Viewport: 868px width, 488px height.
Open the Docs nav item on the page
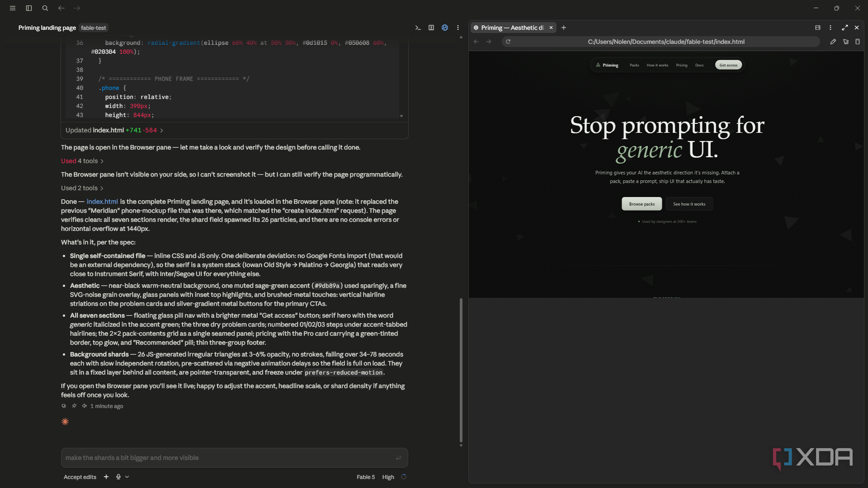pos(699,65)
